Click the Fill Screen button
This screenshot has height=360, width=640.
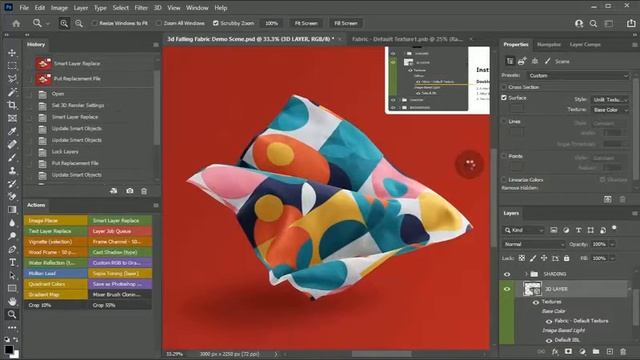[346, 23]
